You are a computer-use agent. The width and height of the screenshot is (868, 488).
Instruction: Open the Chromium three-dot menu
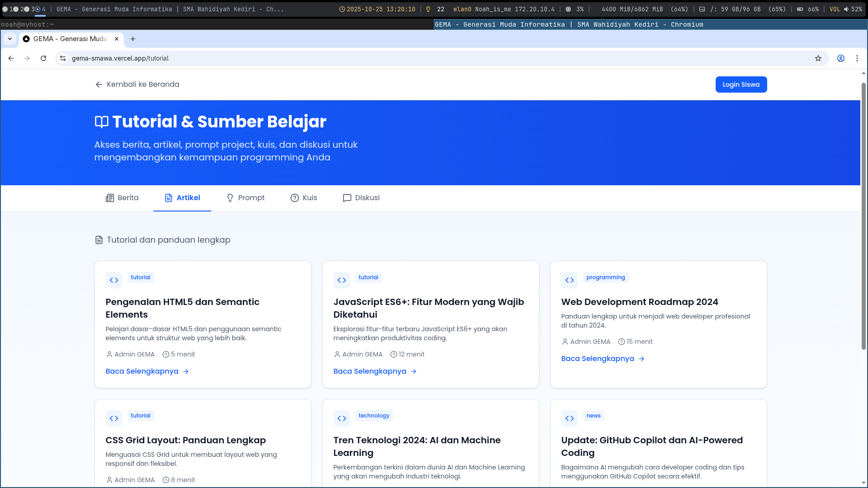(857, 58)
